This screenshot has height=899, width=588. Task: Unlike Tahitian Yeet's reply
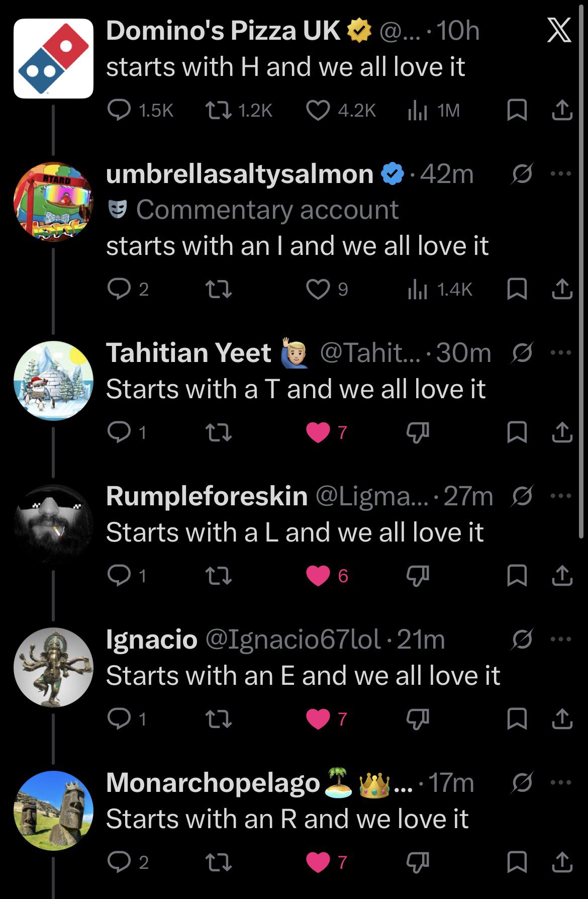click(x=318, y=432)
